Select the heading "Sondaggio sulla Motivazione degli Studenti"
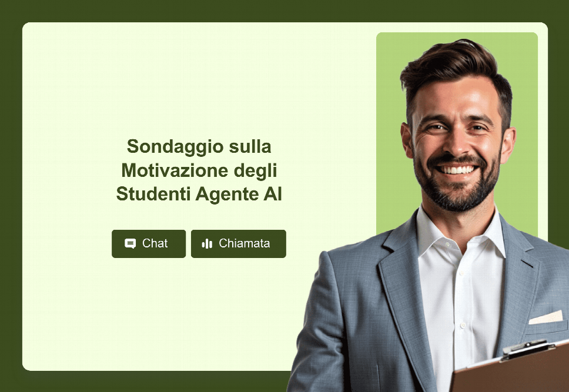This screenshot has width=569, height=392. click(199, 170)
